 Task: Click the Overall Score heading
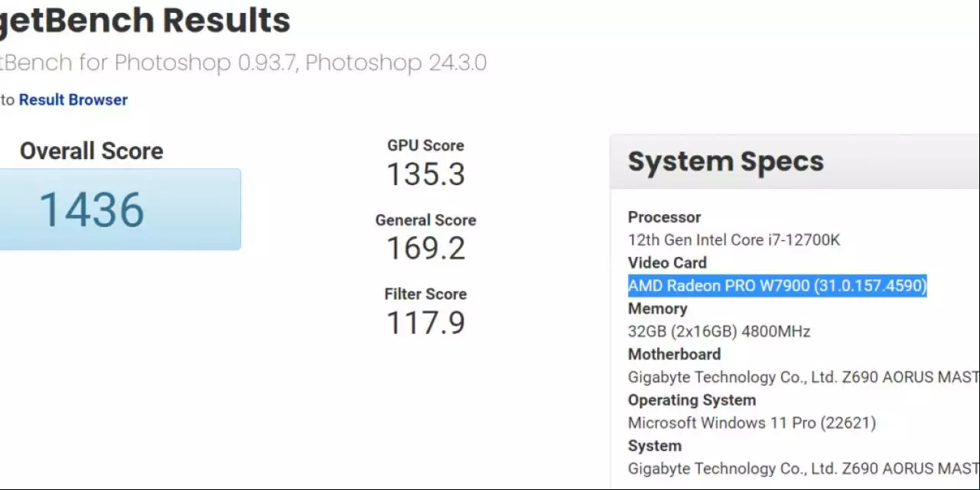click(x=92, y=151)
